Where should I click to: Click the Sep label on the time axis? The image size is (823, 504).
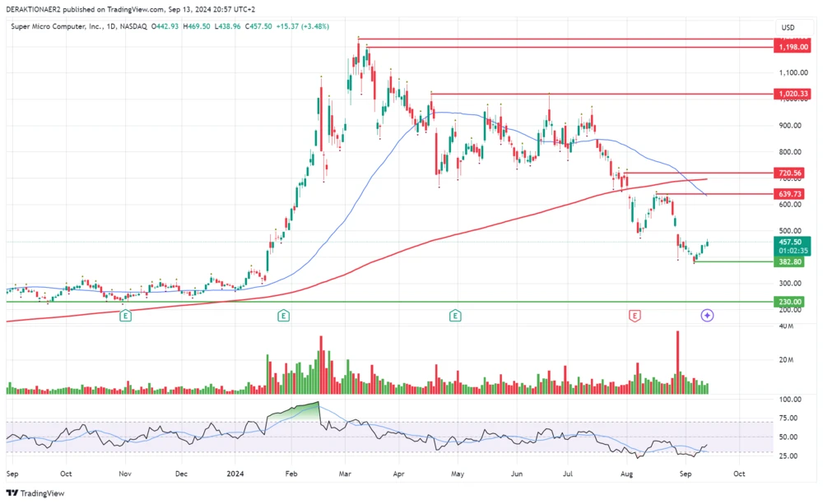point(12,474)
